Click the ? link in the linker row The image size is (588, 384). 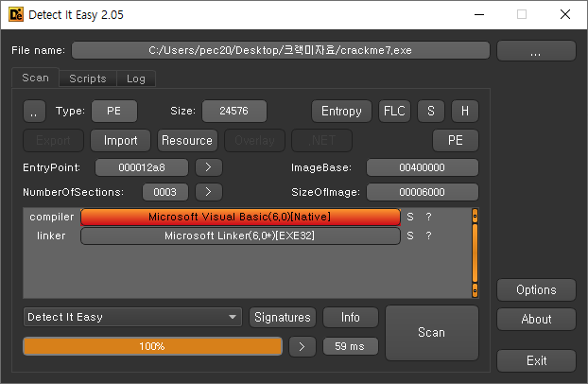coord(428,236)
